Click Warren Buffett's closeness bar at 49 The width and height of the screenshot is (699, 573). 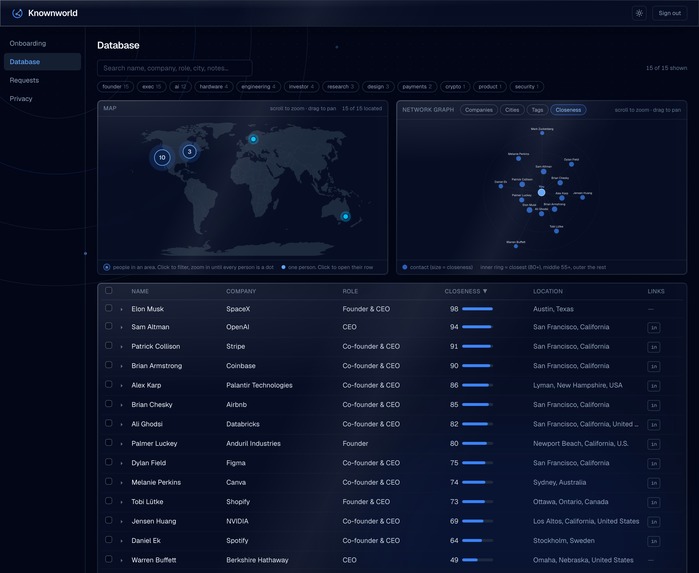pos(477,560)
